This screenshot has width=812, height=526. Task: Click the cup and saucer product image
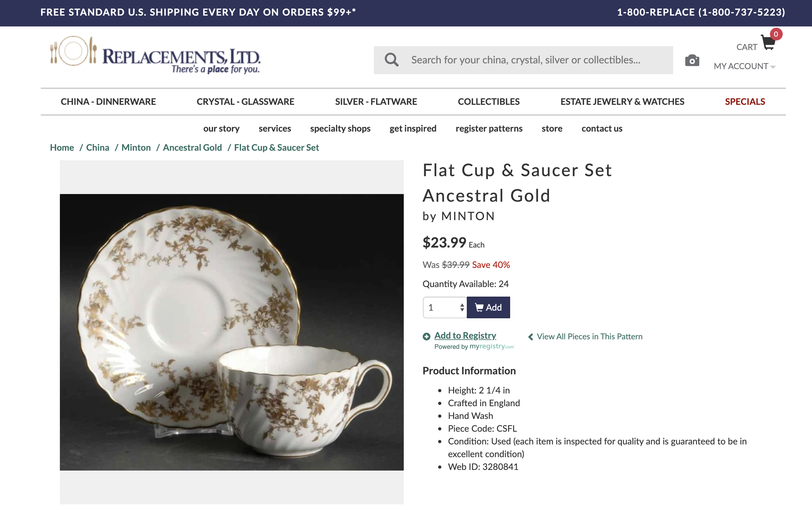point(232,332)
